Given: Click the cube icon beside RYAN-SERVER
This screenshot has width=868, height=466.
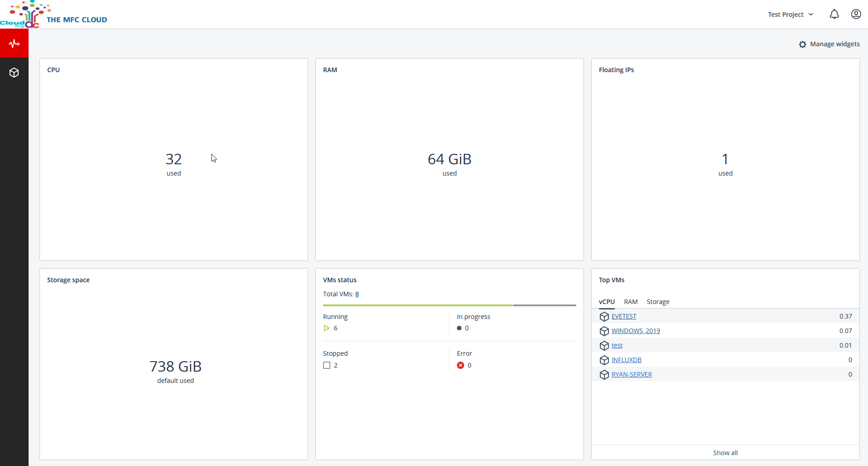Looking at the screenshot, I should (x=604, y=375).
